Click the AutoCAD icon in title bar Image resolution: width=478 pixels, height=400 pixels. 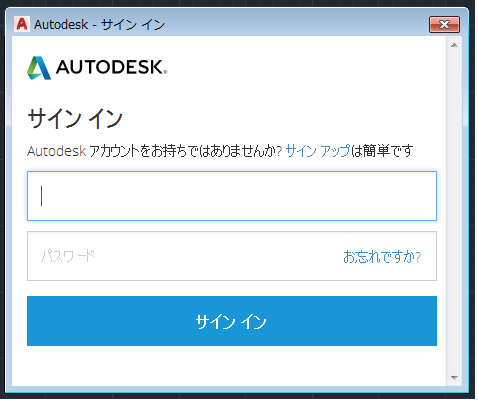tap(22, 24)
